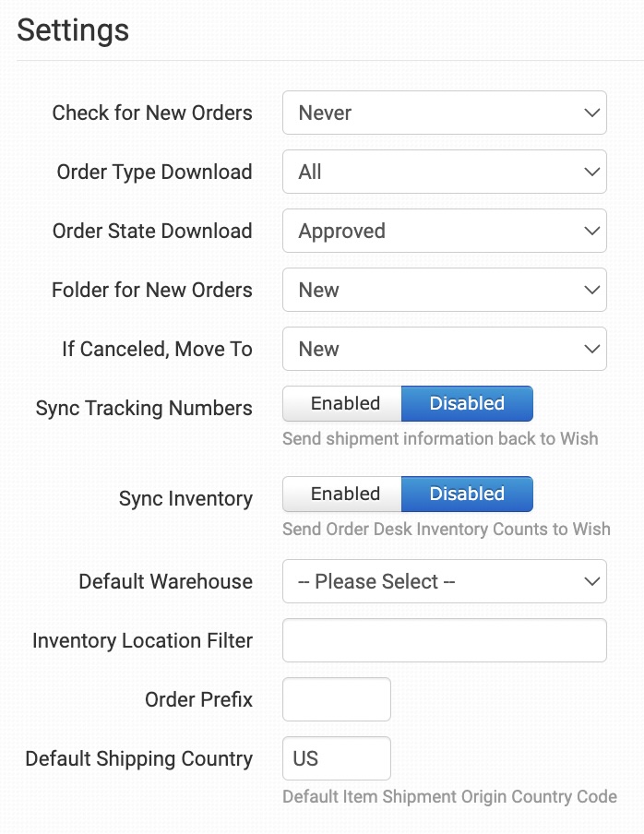Viewport: 644px width, 834px height.
Task: Select Disabled for Sync Tracking Numbers
Action: (467, 403)
